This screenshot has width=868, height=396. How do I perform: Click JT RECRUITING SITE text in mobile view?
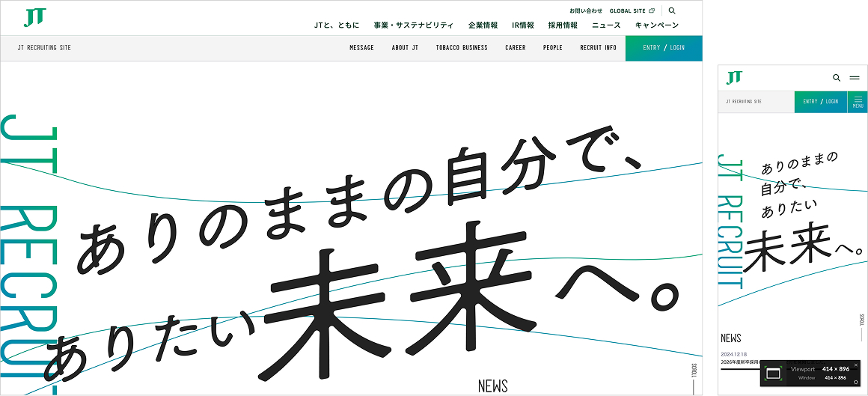pyautogui.click(x=744, y=102)
